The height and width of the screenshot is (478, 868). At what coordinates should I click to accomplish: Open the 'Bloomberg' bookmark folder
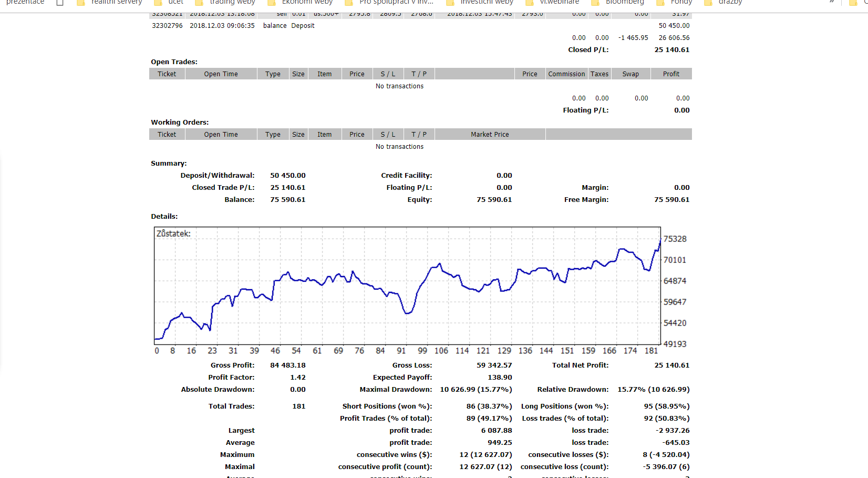617,3
